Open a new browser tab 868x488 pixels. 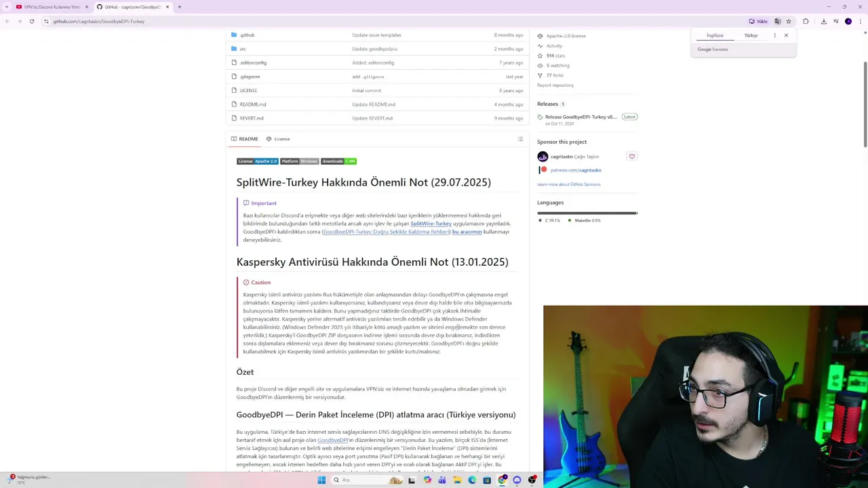[179, 7]
